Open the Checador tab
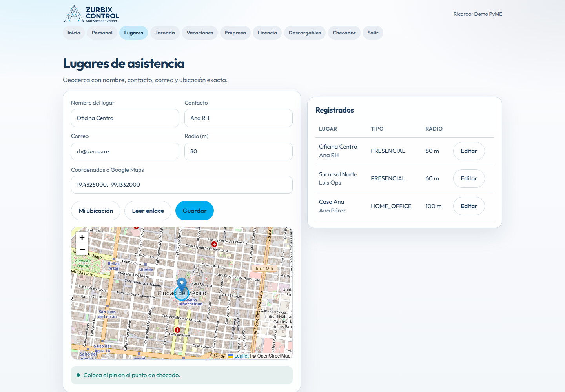The image size is (565, 392). (344, 33)
